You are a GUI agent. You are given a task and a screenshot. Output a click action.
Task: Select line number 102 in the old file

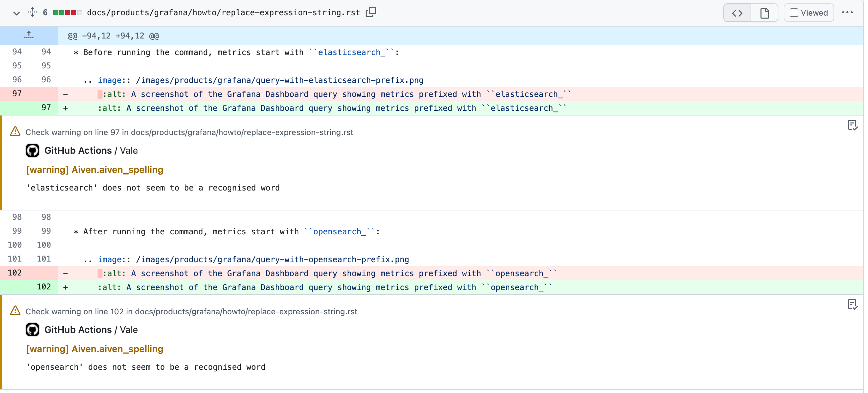click(x=15, y=273)
